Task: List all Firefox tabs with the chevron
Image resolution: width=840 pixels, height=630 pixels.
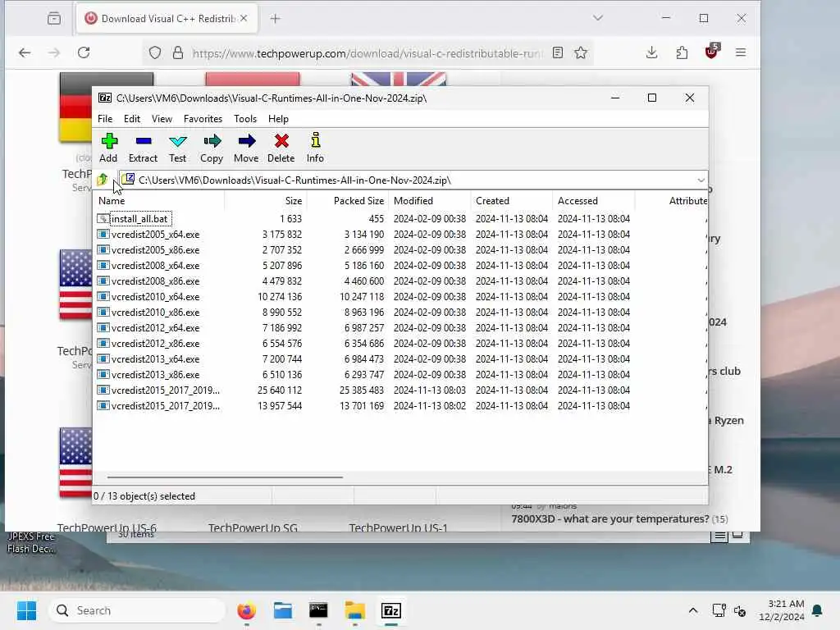Action: [x=598, y=18]
